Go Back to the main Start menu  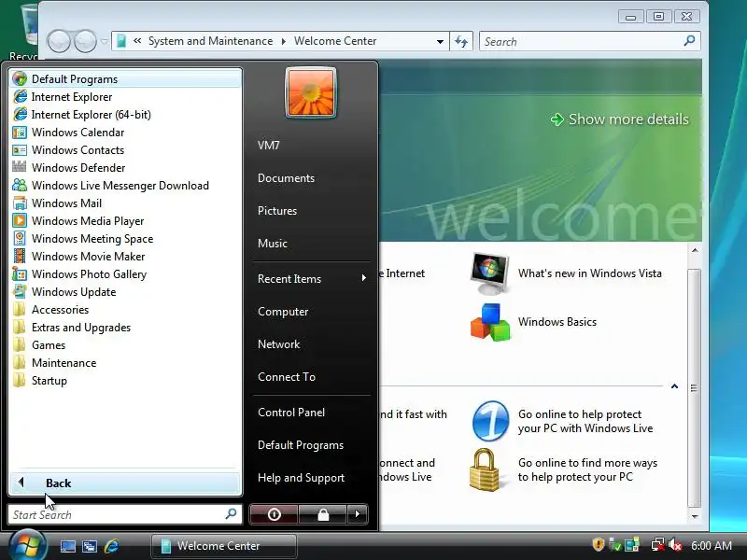click(126, 483)
